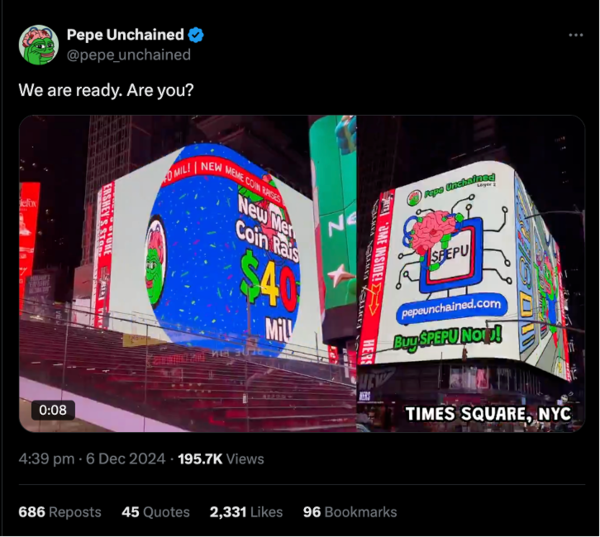Open the 45 Quotes list

(x=156, y=512)
